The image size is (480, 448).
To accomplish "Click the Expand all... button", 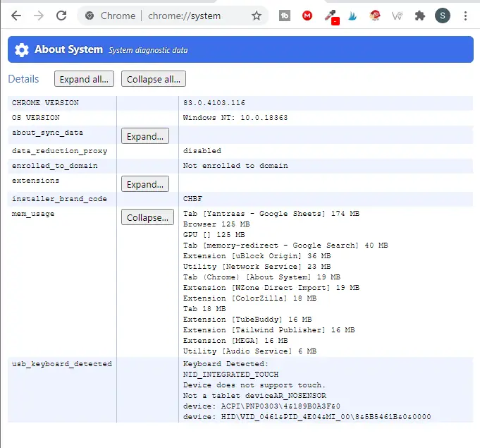I will click(x=84, y=79).
